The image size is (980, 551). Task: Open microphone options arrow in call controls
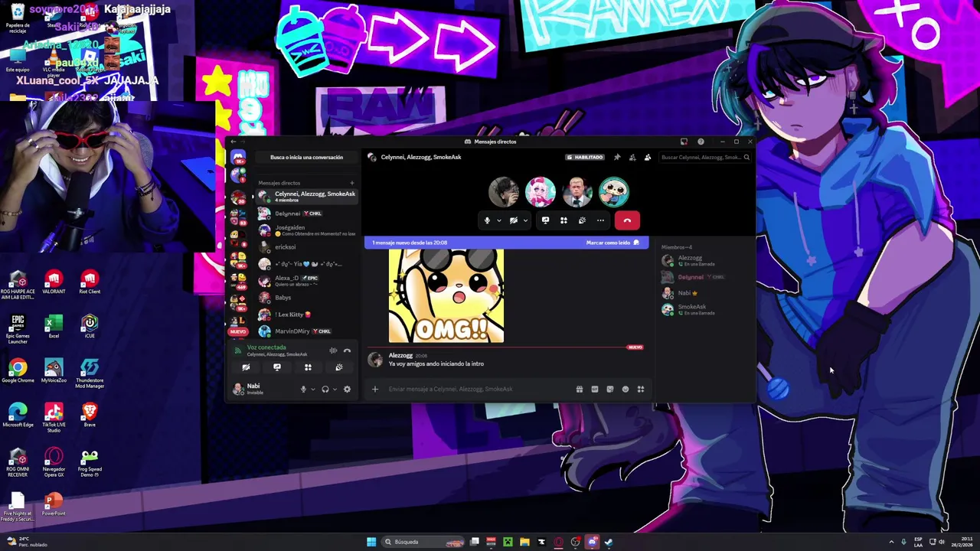tap(498, 220)
